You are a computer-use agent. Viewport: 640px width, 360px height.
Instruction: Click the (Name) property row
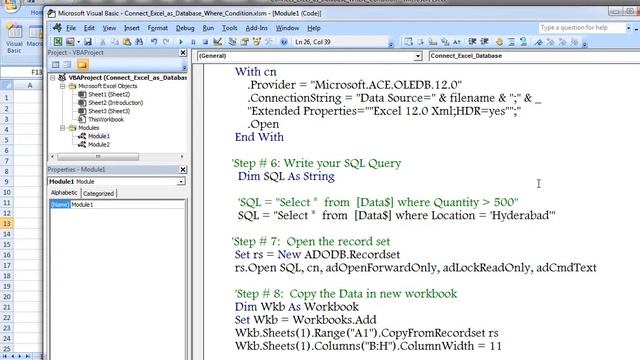pos(117,204)
